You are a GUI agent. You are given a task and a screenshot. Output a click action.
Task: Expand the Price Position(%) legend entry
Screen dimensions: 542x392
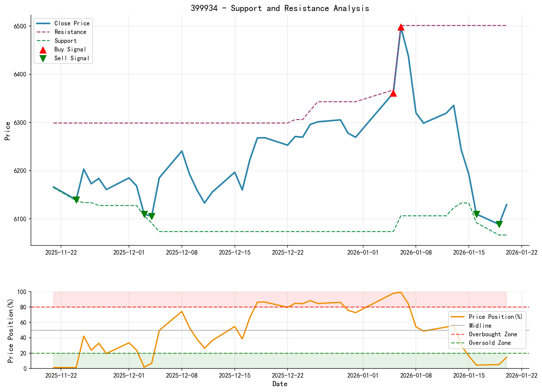click(x=495, y=317)
